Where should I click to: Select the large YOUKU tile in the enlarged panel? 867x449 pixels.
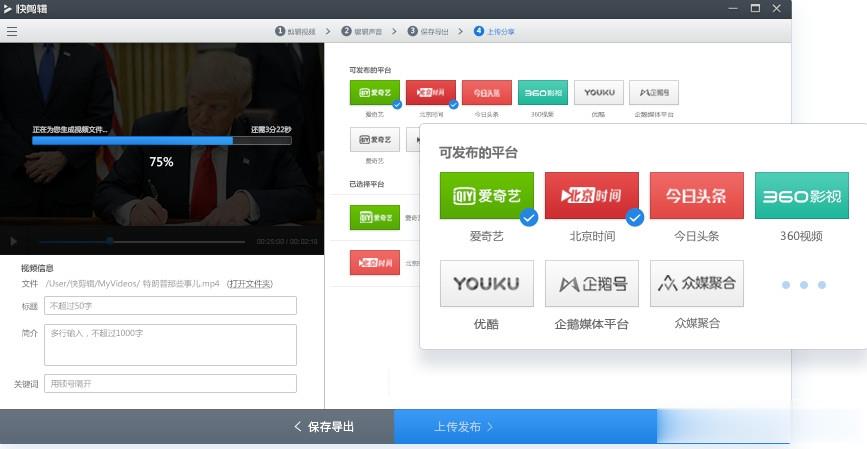click(x=487, y=284)
